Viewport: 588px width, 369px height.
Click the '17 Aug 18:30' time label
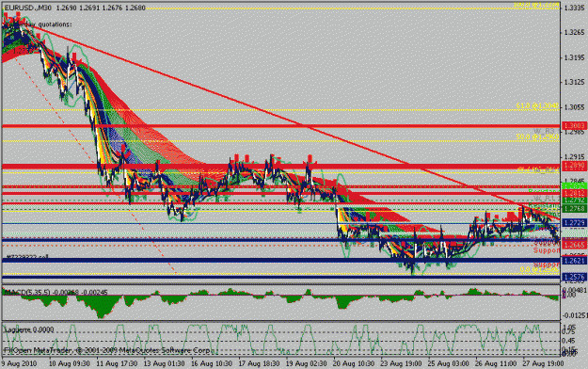click(x=259, y=363)
